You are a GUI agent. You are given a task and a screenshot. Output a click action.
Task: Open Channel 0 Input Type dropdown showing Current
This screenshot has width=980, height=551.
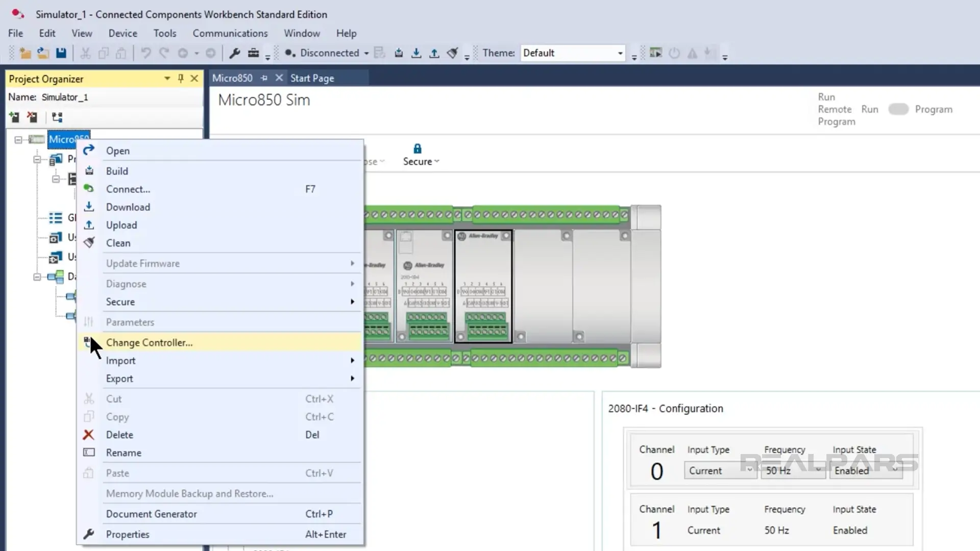(x=720, y=470)
